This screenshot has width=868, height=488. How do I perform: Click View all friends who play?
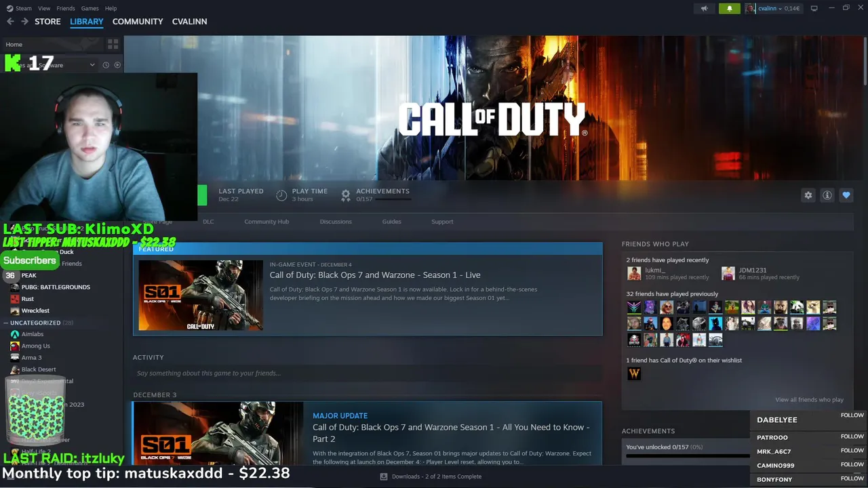[x=809, y=400]
